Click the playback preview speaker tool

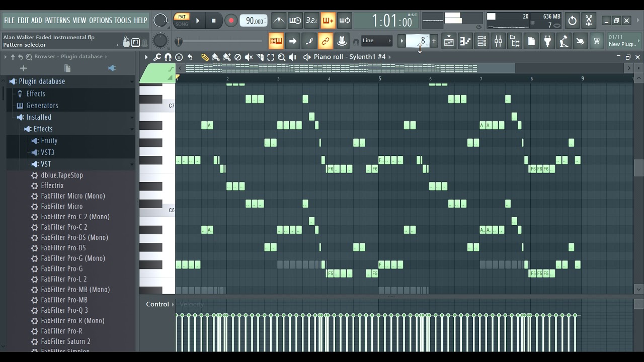[293, 57]
